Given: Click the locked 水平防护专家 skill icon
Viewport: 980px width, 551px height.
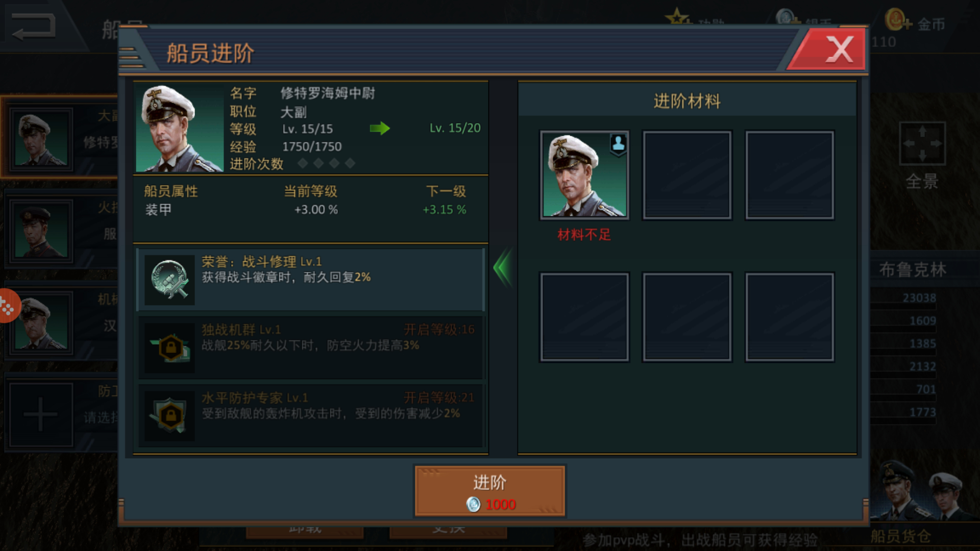Looking at the screenshot, I should tap(169, 416).
